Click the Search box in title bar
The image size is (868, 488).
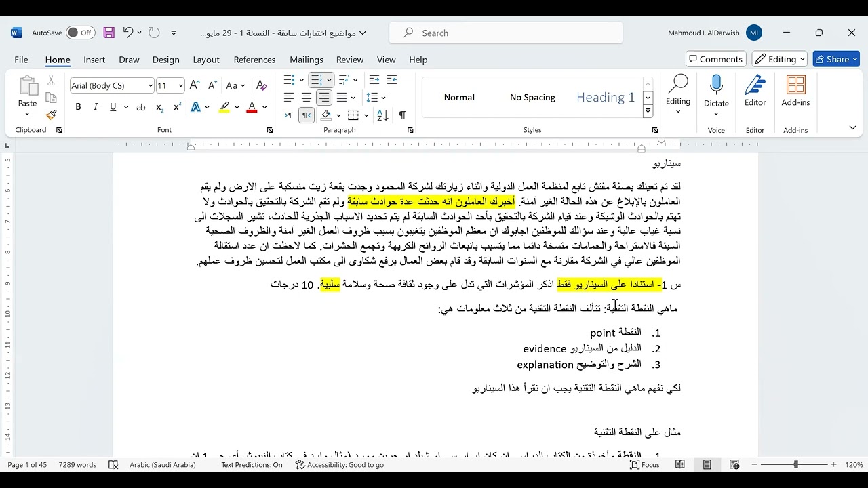[x=506, y=33]
